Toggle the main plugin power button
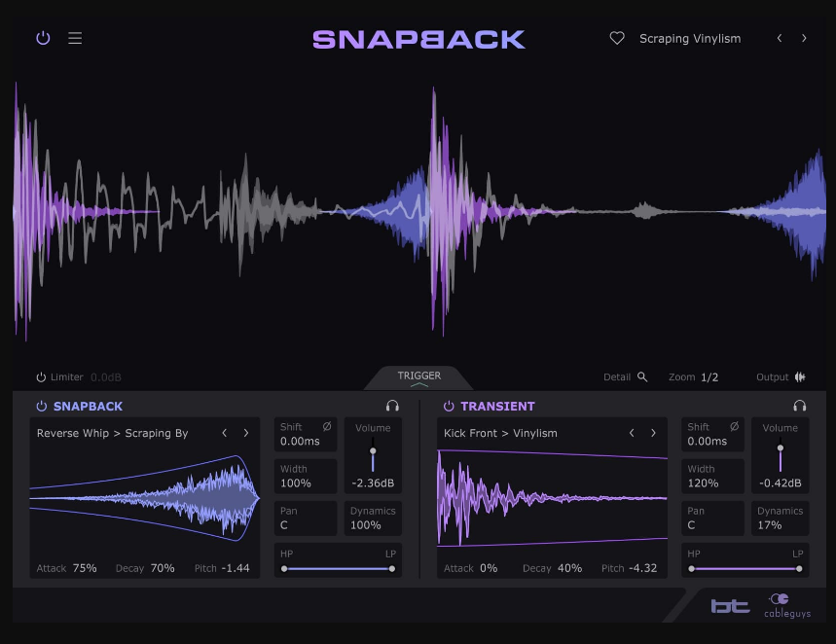The width and height of the screenshot is (836, 644). [x=42, y=39]
